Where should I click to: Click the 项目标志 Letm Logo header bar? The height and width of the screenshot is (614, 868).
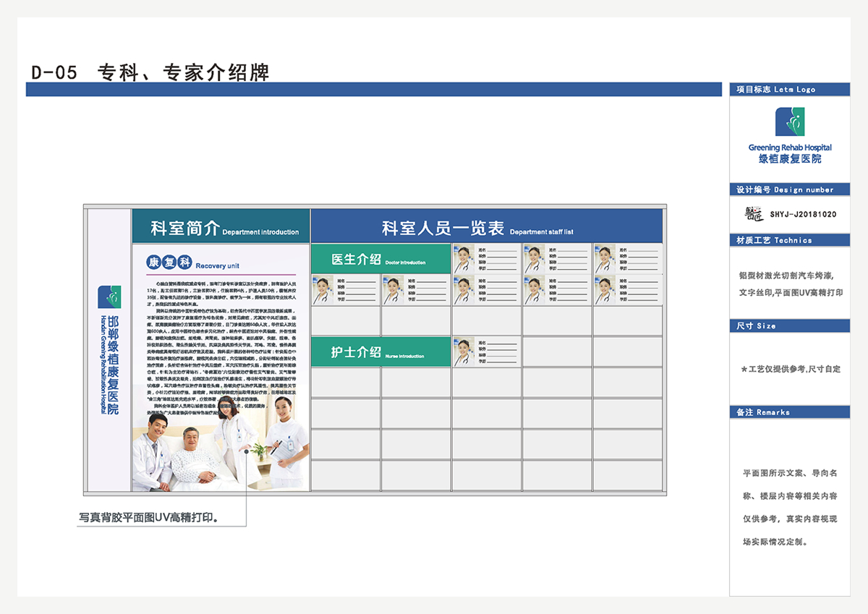789,89
